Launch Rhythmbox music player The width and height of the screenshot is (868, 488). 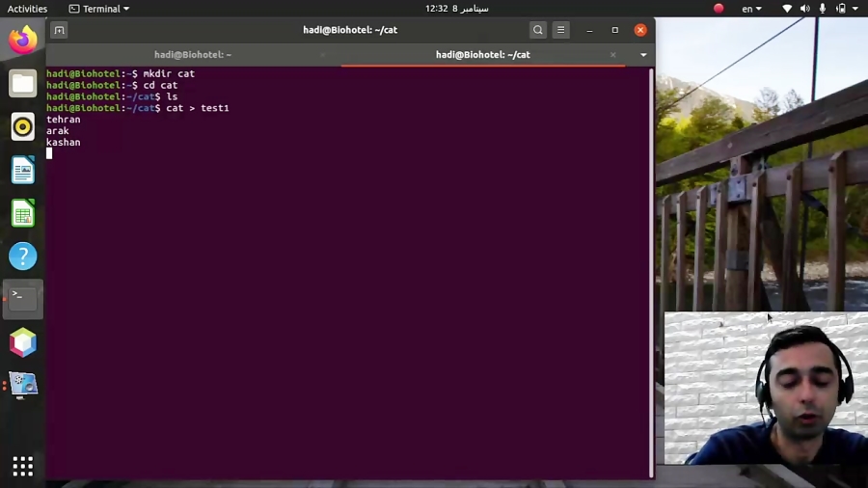(x=23, y=126)
